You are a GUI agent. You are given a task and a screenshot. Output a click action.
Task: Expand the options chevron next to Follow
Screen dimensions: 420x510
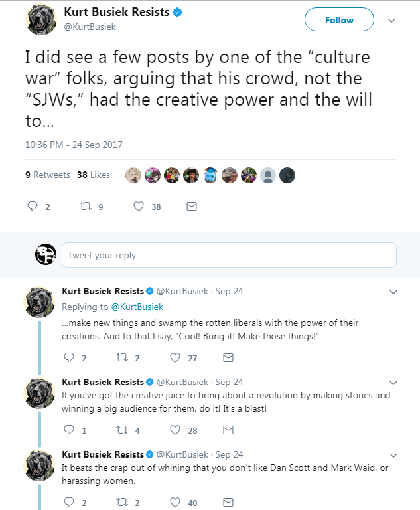(391, 20)
